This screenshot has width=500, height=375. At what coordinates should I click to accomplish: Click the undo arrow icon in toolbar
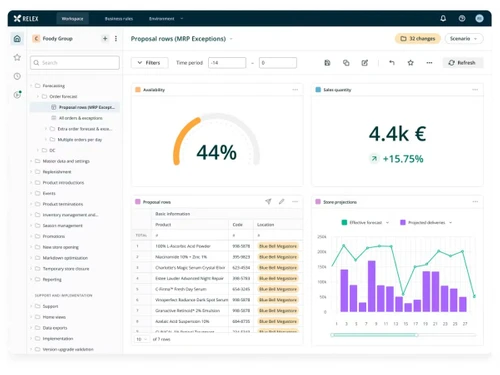(392, 63)
